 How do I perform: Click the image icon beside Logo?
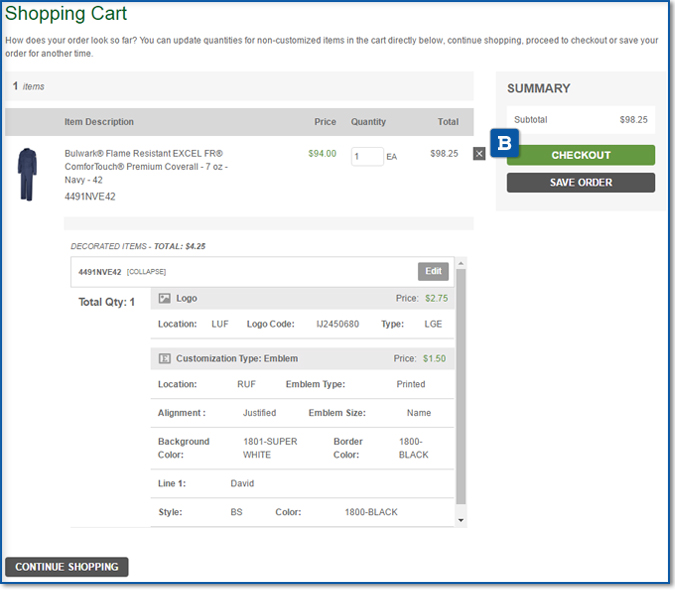click(x=165, y=298)
